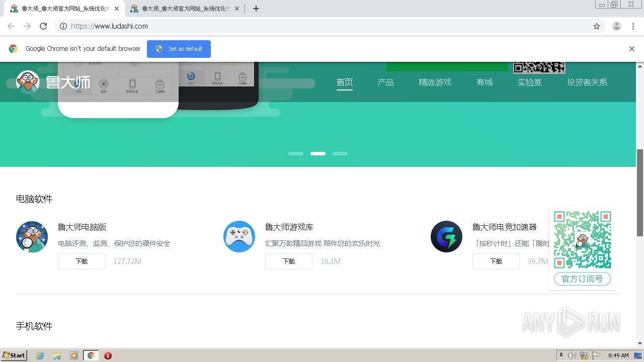
Task: Download 鲁大师电脑版 with 下载 button
Action: (x=82, y=261)
